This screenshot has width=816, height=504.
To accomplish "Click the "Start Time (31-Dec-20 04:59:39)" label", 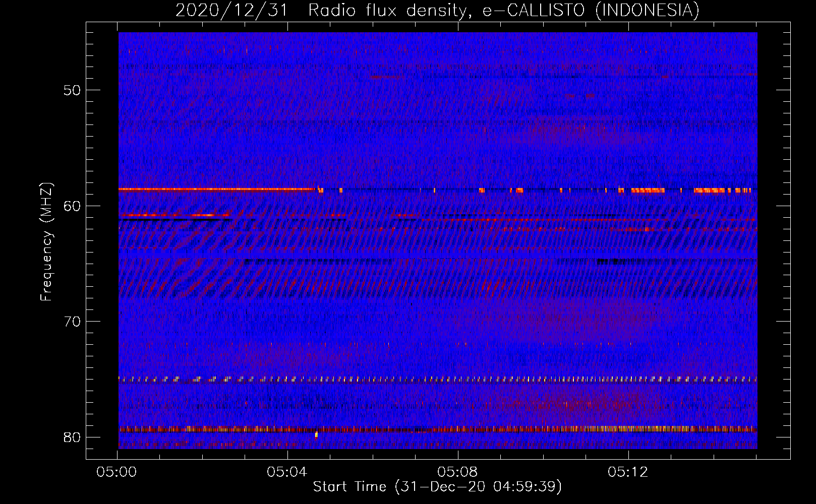I will [x=437, y=487].
